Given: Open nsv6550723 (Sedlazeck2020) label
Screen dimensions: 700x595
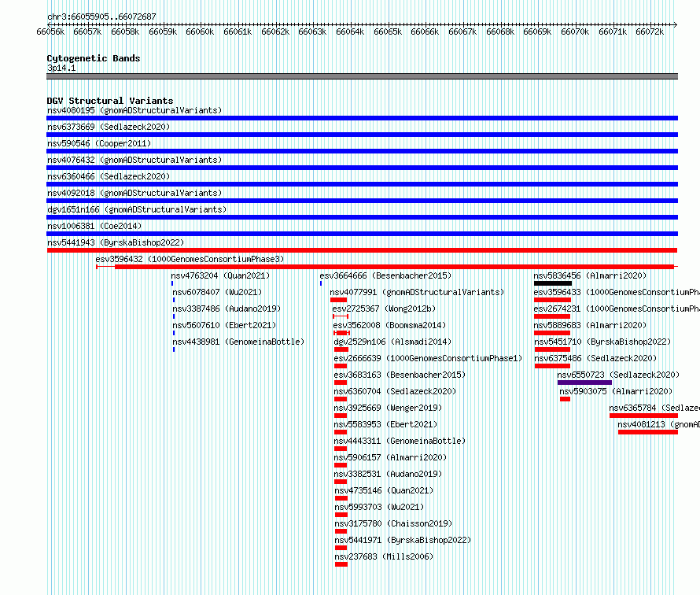Looking at the screenshot, I should tap(618, 375).
